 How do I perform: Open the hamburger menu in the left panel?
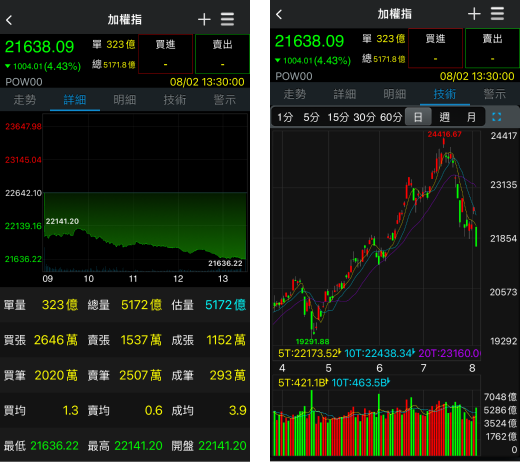click(227, 19)
